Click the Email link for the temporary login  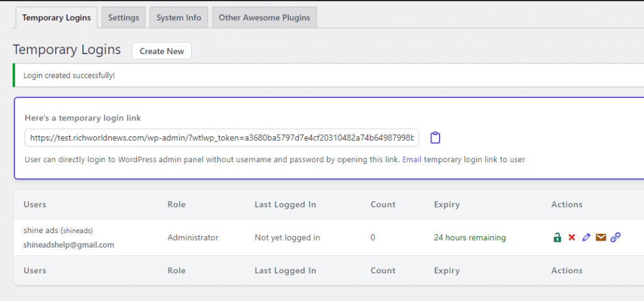[x=412, y=160]
